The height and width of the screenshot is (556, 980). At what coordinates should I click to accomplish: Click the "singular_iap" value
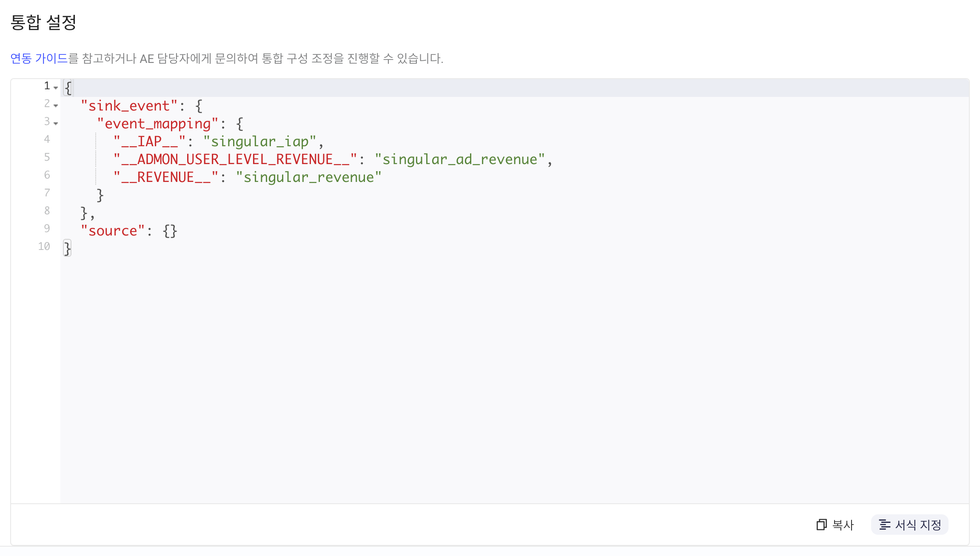[x=259, y=142]
